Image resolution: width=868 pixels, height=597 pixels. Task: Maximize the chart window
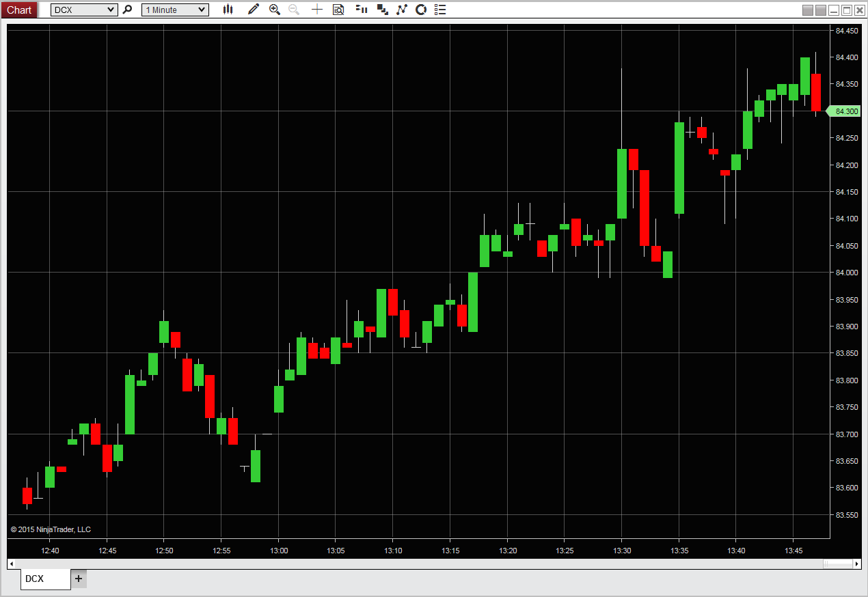click(x=847, y=10)
